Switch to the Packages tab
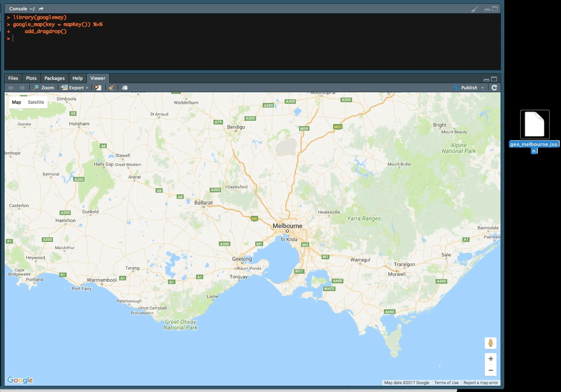 pyautogui.click(x=55, y=78)
